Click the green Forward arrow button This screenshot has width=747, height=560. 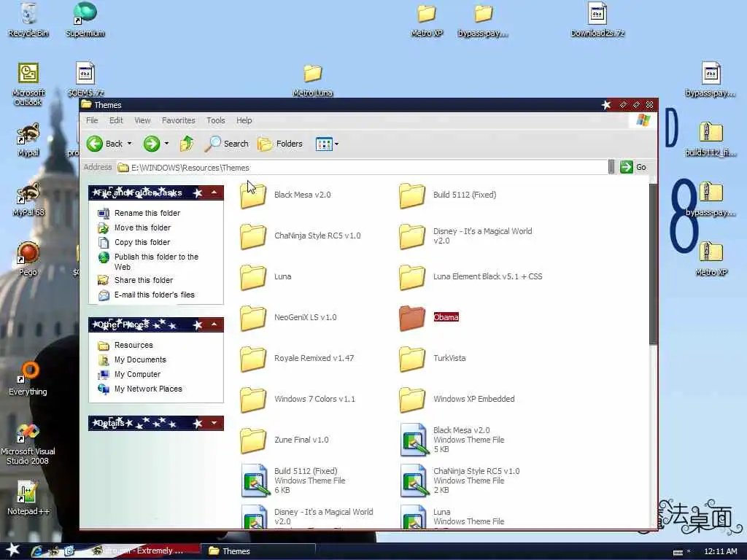pos(152,144)
